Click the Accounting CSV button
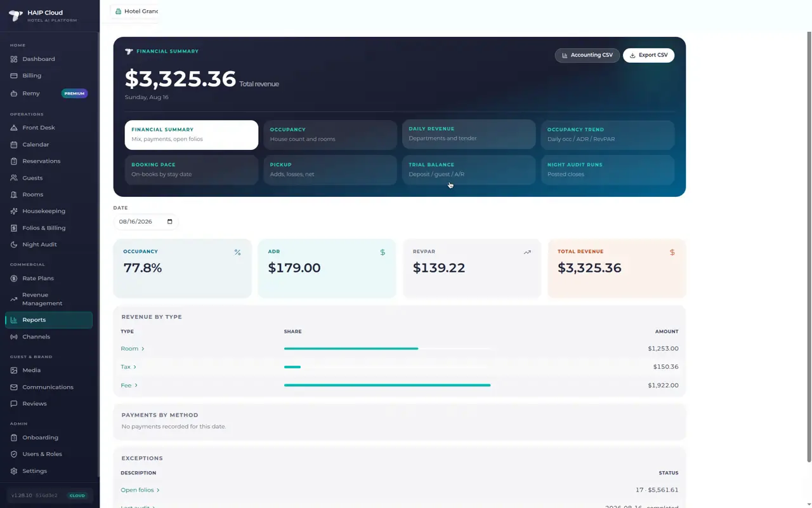The height and width of the screenshot is (508, 812). (587, 55)
